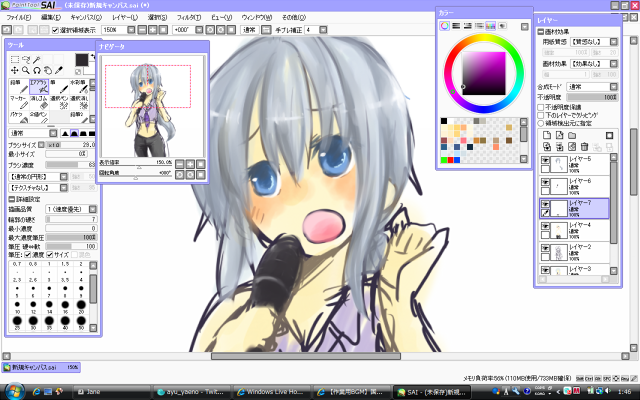
Task: Open 手ブレ補正 stabilizer dropdown
Action: click(323, 30)
